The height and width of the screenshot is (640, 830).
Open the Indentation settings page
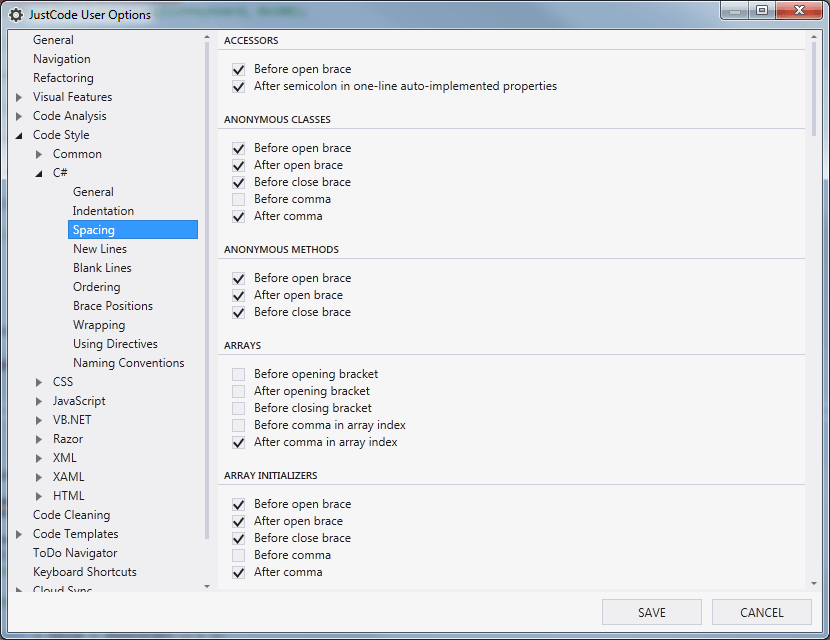point(103,211)
